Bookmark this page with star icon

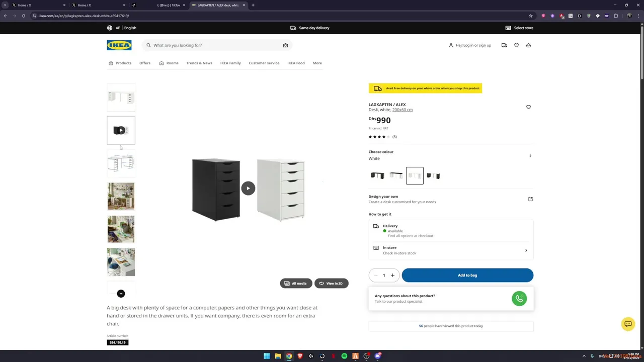pos(530,16)
